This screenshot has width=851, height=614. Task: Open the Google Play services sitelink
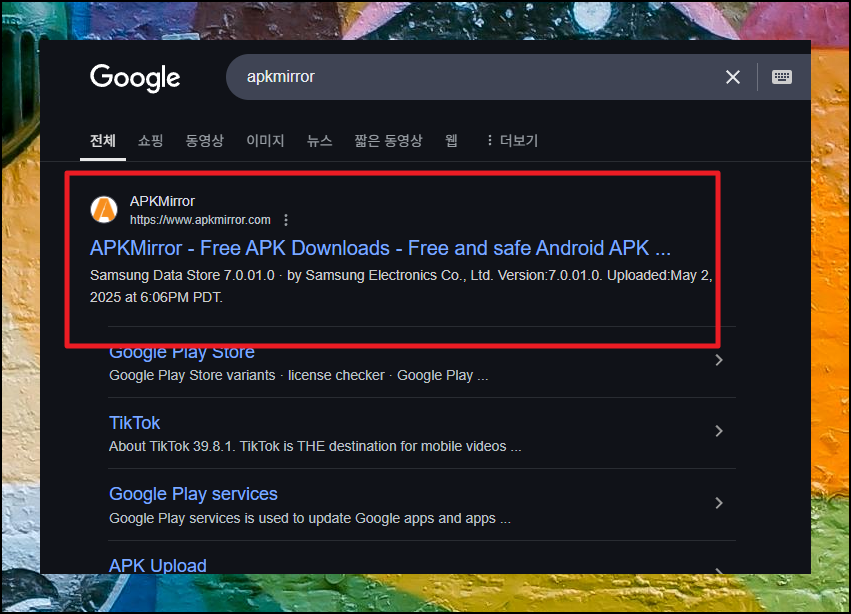193,494
